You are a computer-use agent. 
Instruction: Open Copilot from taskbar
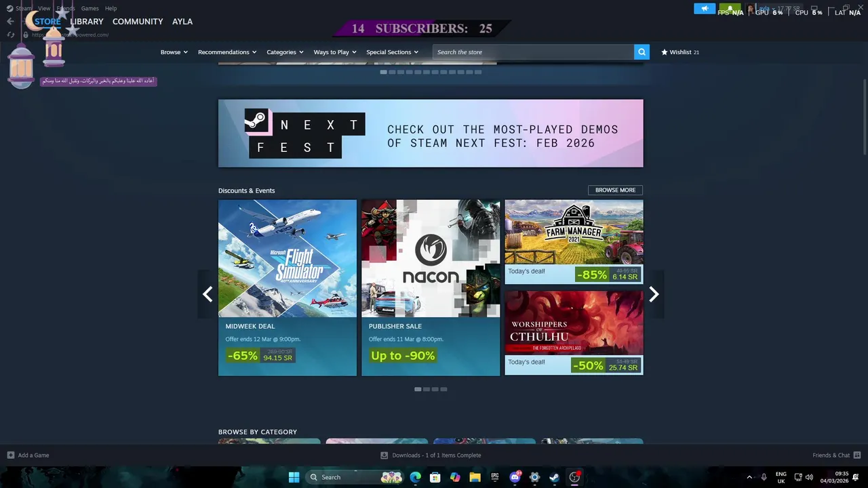pyautogui.click(x=455, y=477)
